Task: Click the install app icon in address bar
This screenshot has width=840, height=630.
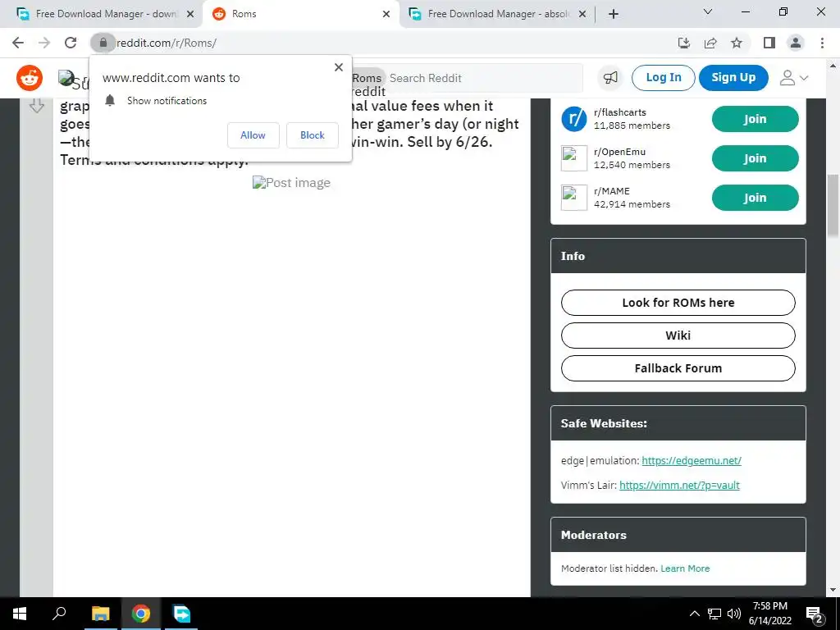Action: click(x=684, y=43)
